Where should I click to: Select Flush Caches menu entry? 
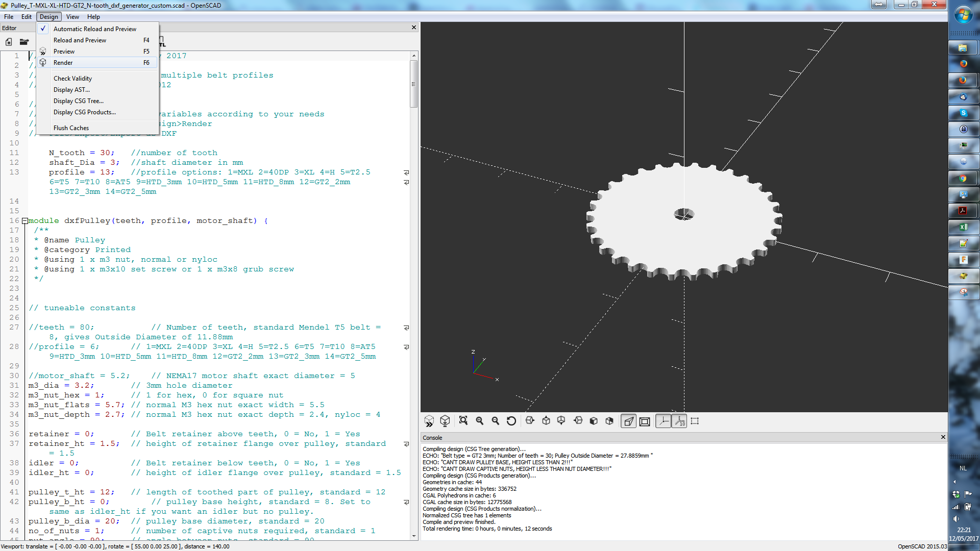[x=97, y=128]
